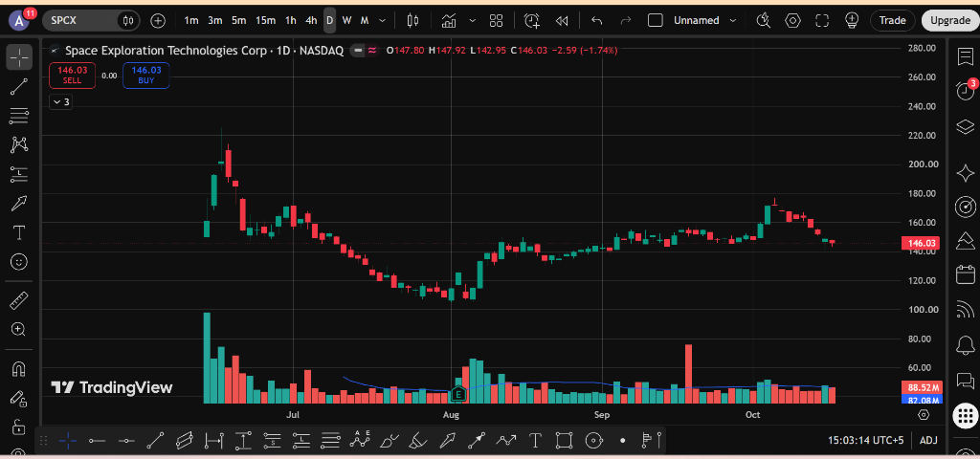
Task: Select the Measure ruler tool
Action: click(x=19, y=300)
